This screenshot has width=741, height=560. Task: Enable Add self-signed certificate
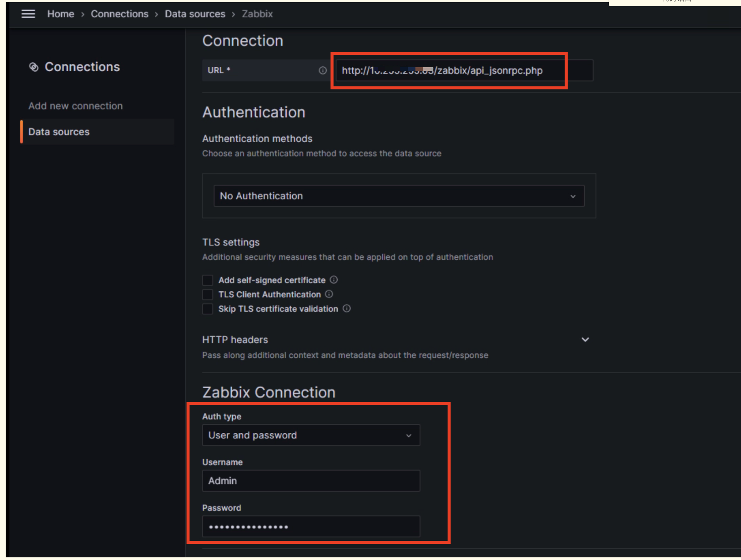coord(207,280)
